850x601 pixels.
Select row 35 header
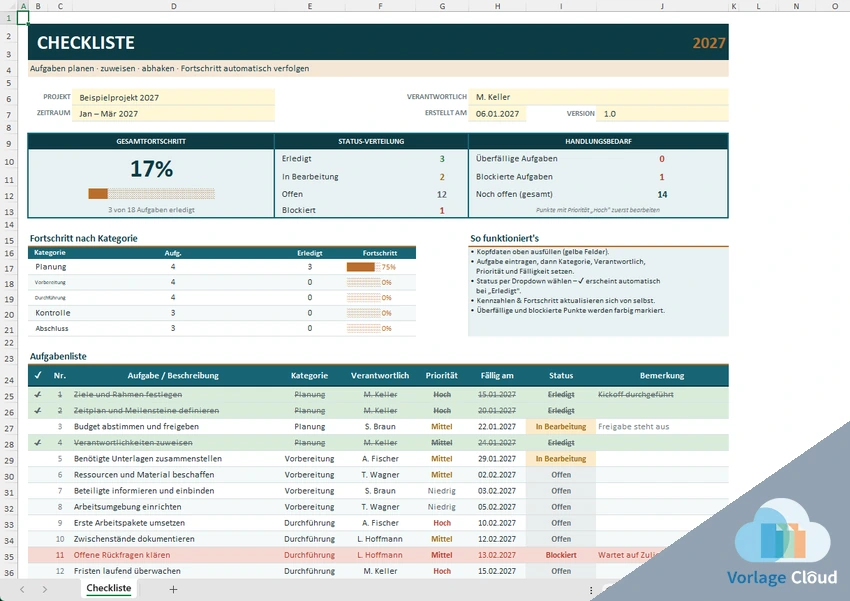tap(9, 557)
